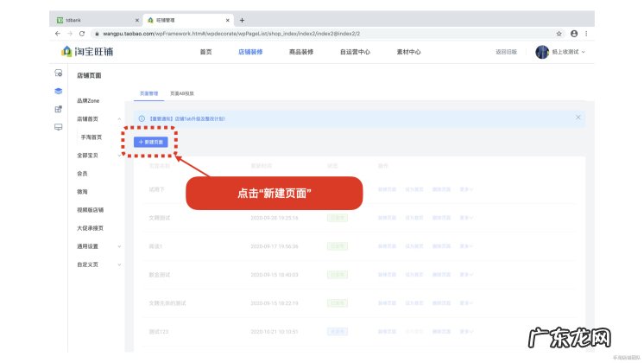Select the monitor icon in left rail

coord(59,127)
